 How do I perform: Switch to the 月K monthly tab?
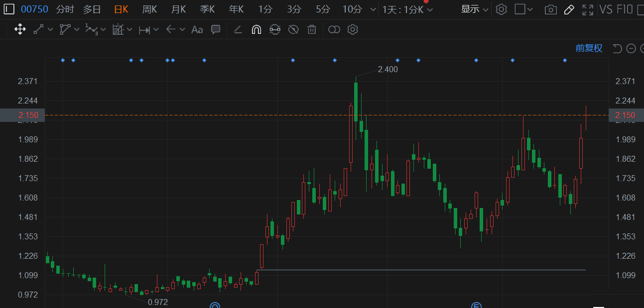[x=179, y=9]
